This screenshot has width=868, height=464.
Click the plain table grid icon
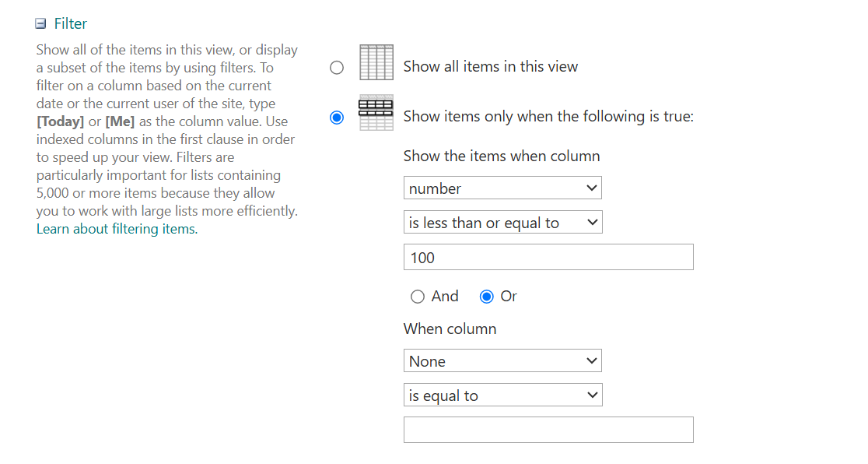[376, 62]
